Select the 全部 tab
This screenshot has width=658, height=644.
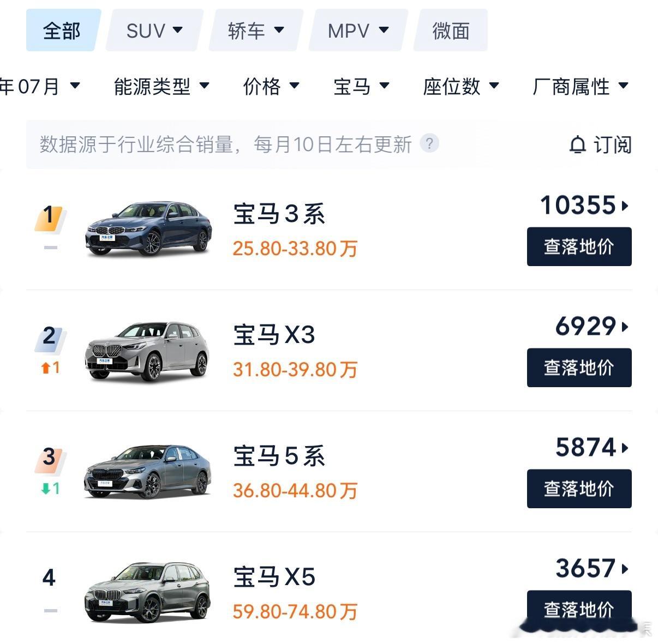[63, 31]
